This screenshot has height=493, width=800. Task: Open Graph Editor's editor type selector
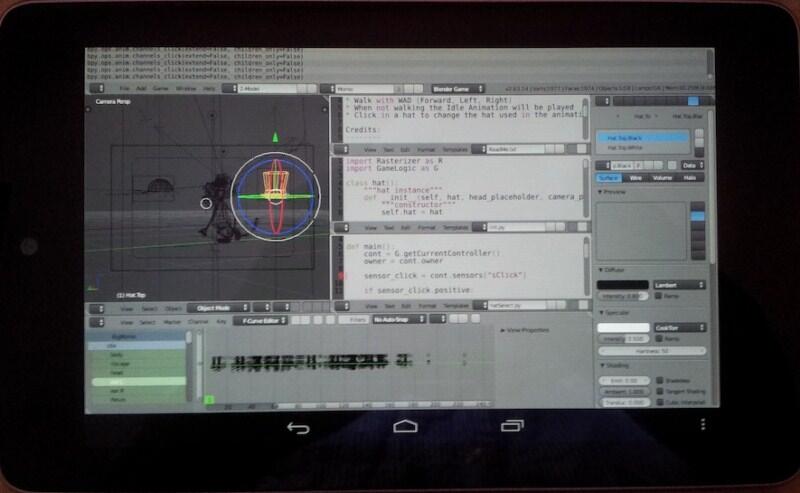pyautogui.click(x=96, y=322)
